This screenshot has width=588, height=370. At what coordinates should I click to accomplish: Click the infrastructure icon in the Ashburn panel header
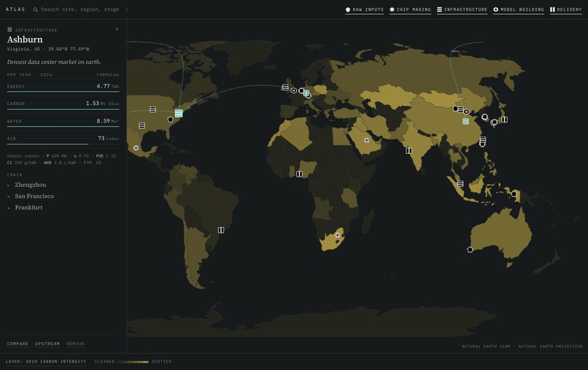click(x=9, y=30)
